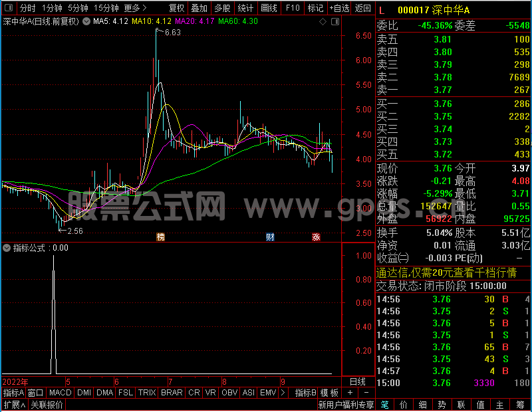
Task: Open the 榜 marker on chart
Action: click(160, 237)
